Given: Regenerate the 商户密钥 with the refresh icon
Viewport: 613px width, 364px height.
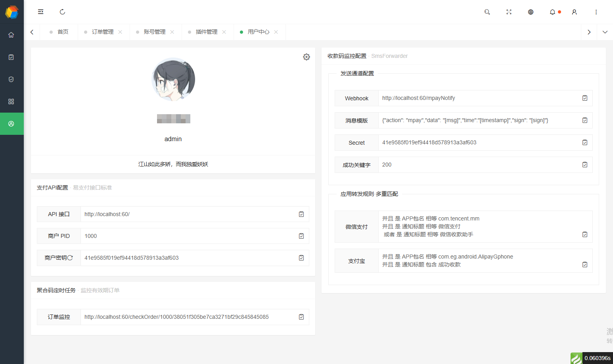Looking at the screenshot, I should [70, 258].
